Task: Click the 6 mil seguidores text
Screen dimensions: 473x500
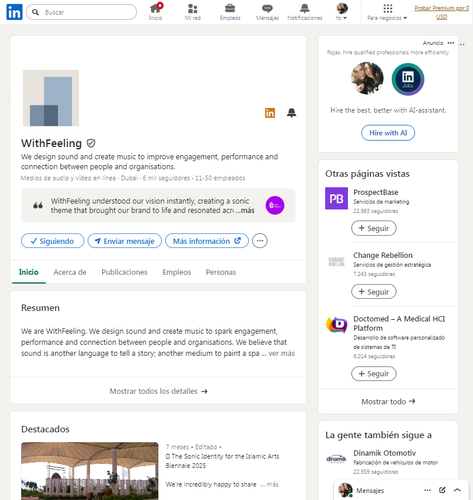Action: pyautogui.click(x=166, y=178)
